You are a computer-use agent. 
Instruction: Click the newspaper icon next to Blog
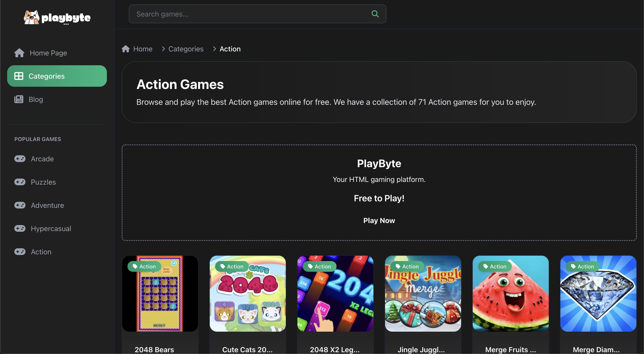click(19, 99)
